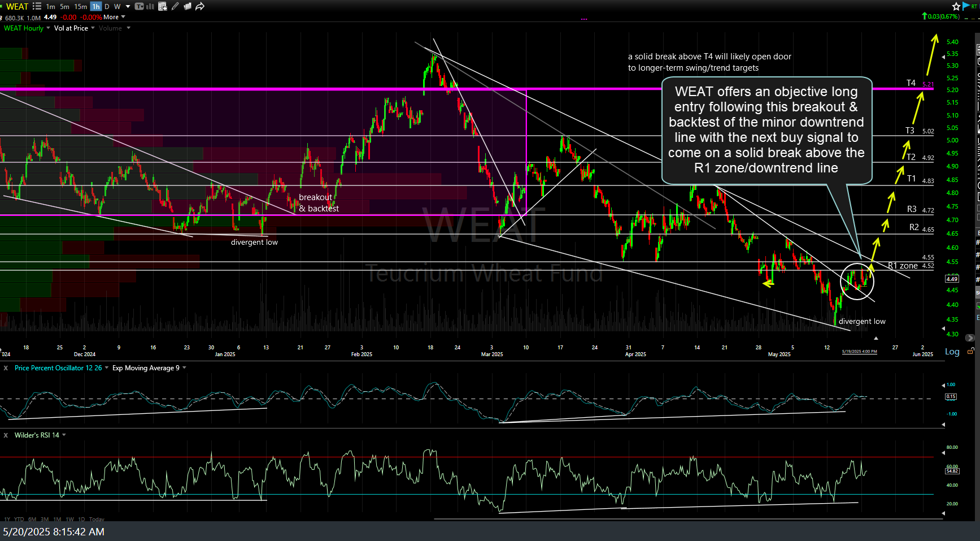
Task: Click the last price 4.49 in header
Action: click(x=50, y=17)
